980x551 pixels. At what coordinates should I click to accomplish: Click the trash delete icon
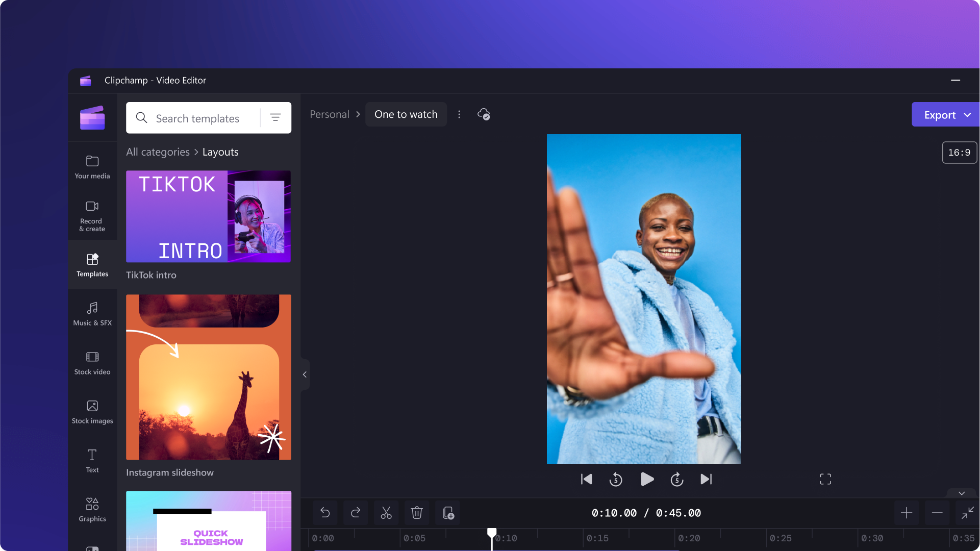pyautogui.click(x=417, y=513)
